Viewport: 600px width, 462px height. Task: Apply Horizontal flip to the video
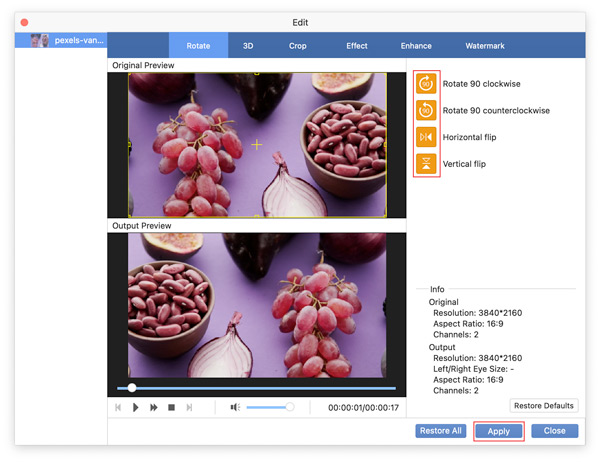coord(426,138)
